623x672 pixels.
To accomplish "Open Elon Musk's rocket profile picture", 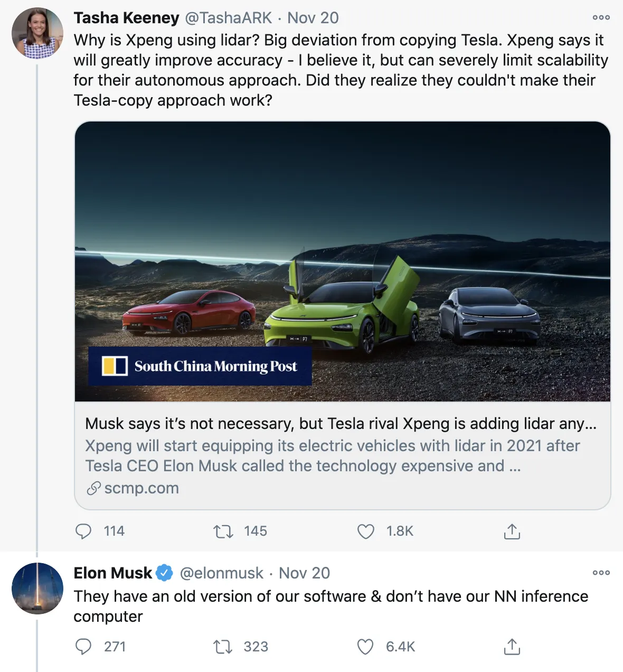I will point(37,588).
